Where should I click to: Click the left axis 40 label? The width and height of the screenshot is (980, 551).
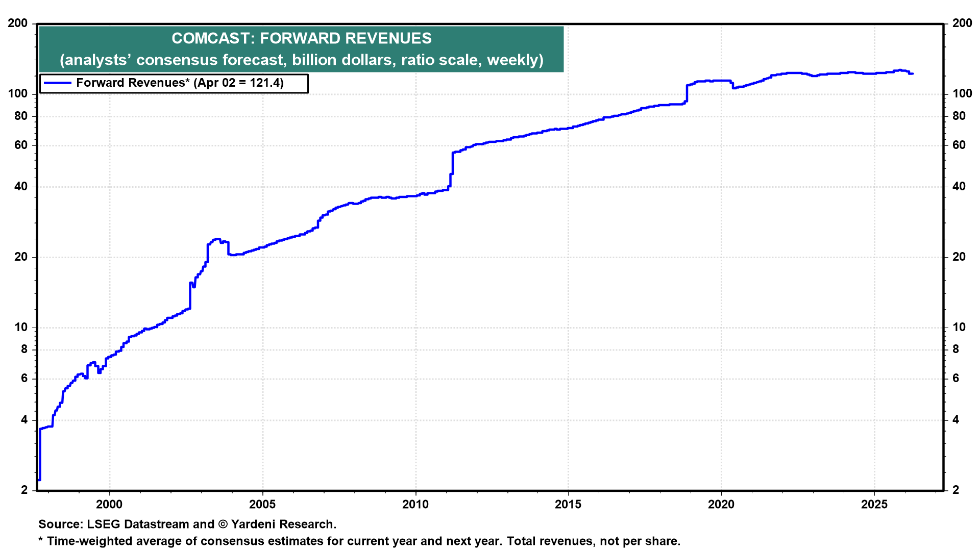[x=21, y=187]
